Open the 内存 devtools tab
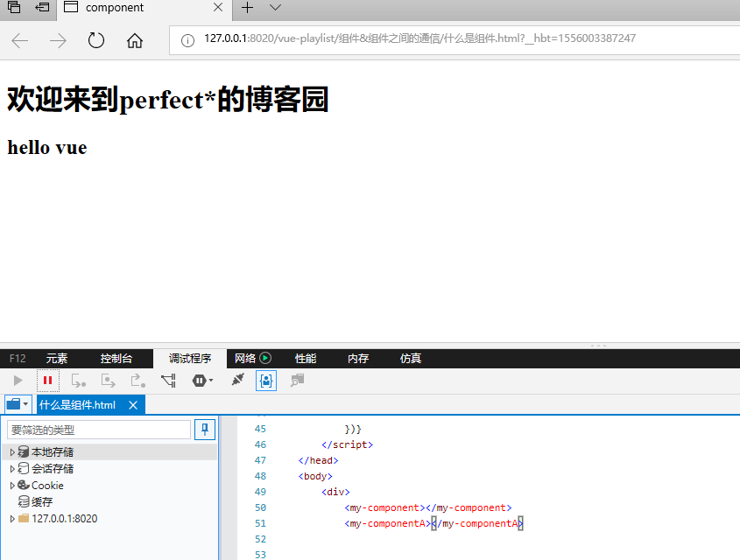The height and width of the screenshot is (560, 740). click(x=357, y=359)
